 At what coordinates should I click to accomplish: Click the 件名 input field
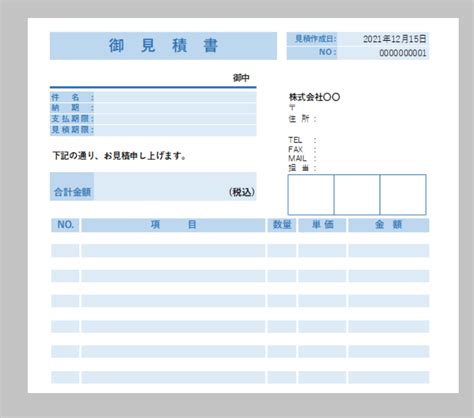[175, 97]
